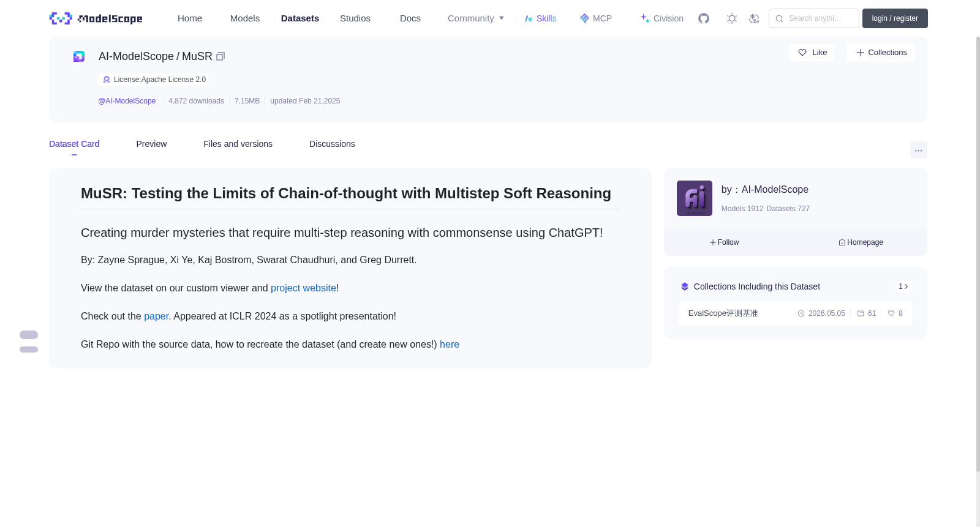Open the three-dots more options button
The image size is (980, 527).
[918, 150]
